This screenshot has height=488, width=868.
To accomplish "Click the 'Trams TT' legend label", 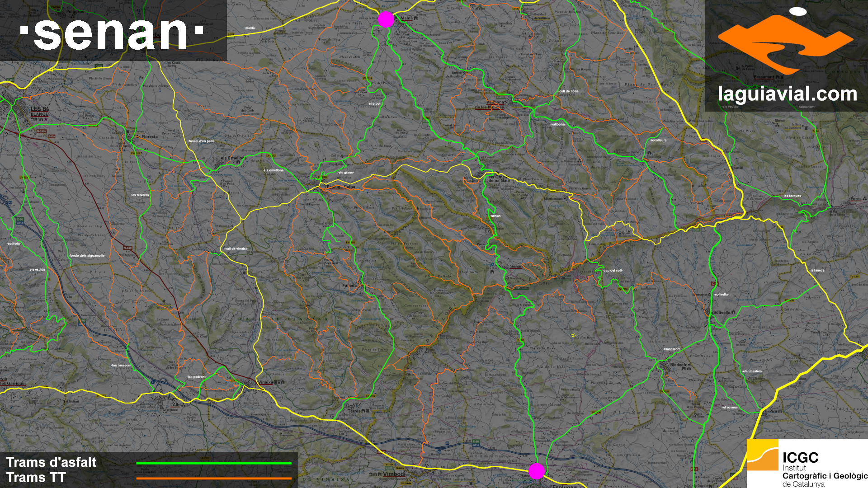I will 36,478.
